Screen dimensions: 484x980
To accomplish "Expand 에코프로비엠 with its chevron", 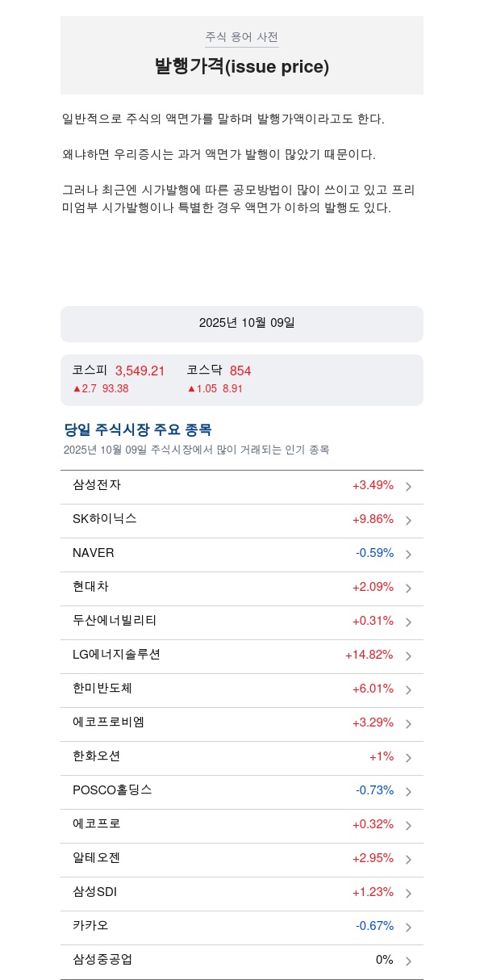I will pyautogui.click(x=408, y=724).
